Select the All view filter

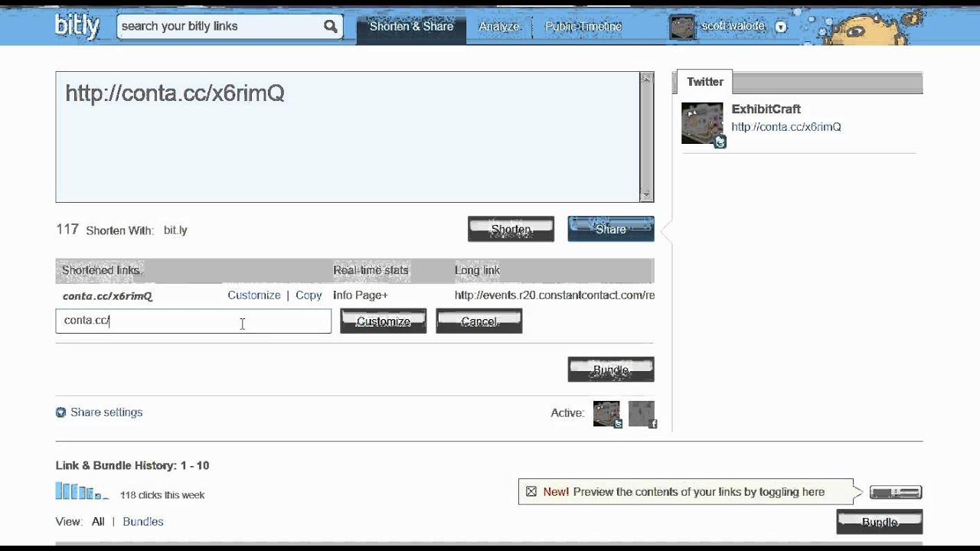click(98, 522)
